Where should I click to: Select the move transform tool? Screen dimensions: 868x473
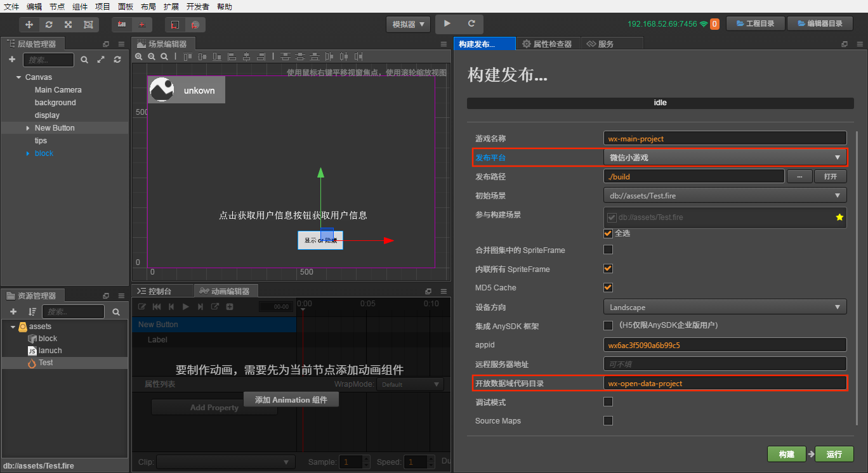click(x=29, y=24)
